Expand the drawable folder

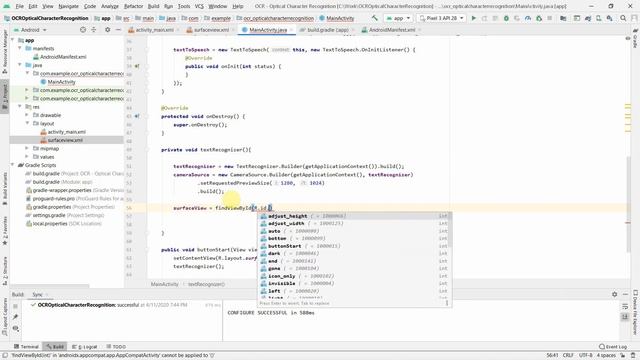pos(27,115)
